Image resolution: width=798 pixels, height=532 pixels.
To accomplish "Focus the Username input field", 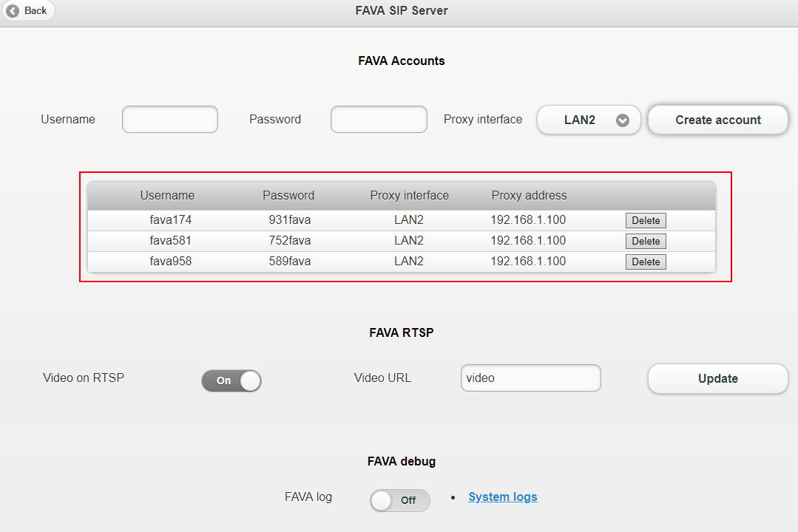I will coord(170,120).
